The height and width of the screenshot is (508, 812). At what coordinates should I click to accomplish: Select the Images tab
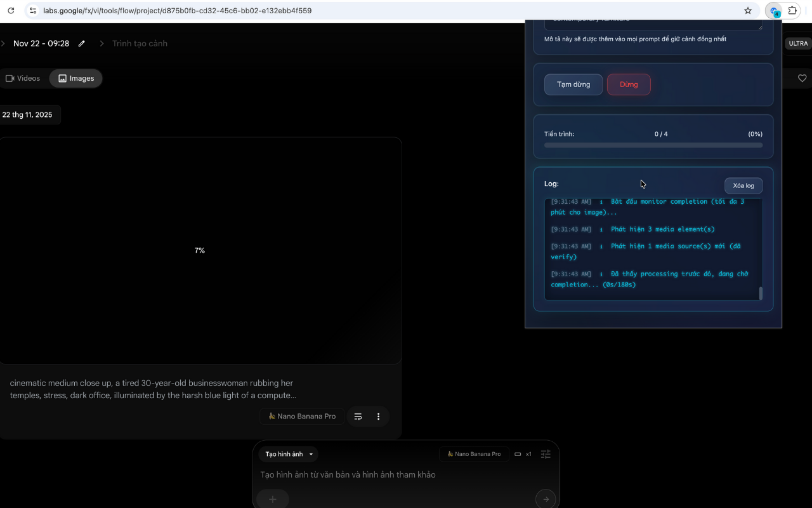click(76, 78)
